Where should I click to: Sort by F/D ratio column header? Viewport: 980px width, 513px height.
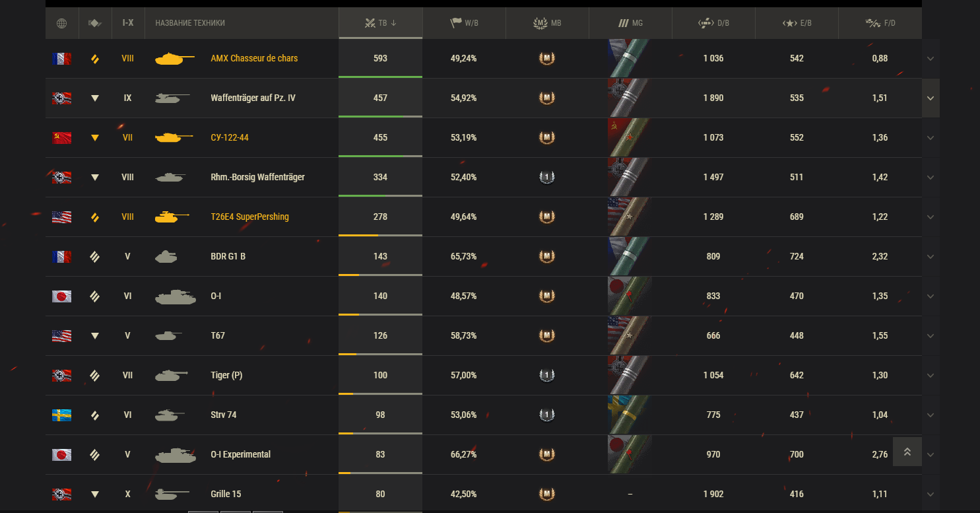[880, 23]
